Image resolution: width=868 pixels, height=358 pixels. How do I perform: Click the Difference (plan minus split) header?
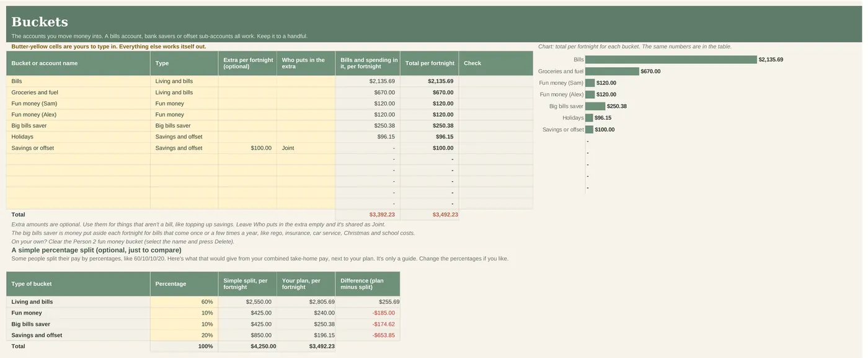point(368,284)
